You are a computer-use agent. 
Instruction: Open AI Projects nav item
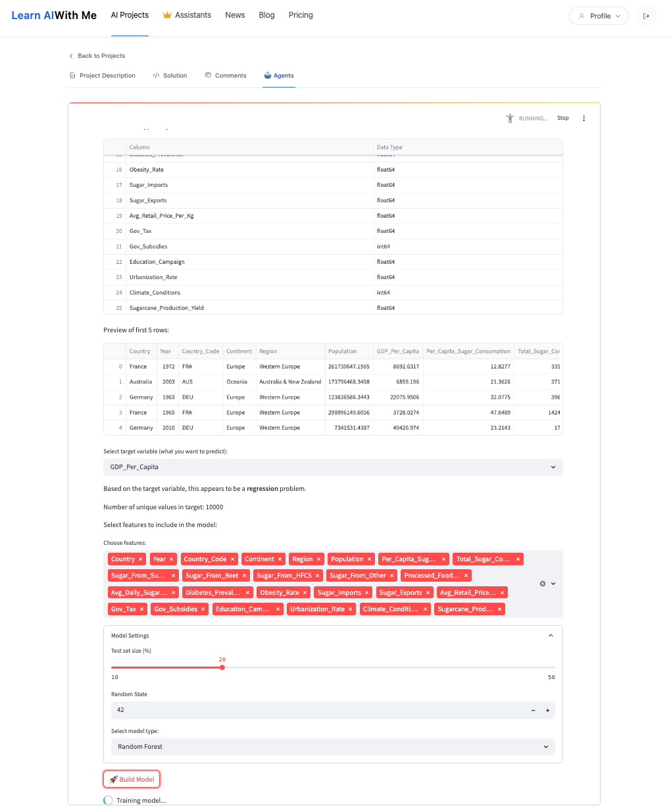tap(130, 15)
